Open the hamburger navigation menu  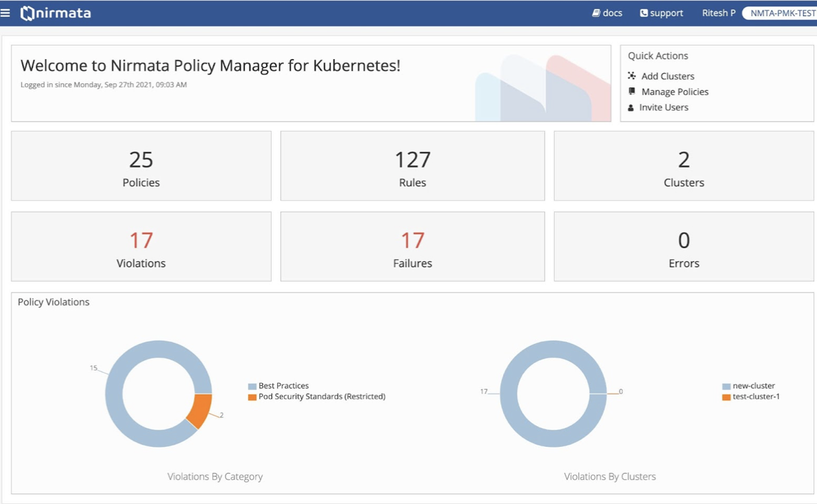coord(5,13)
